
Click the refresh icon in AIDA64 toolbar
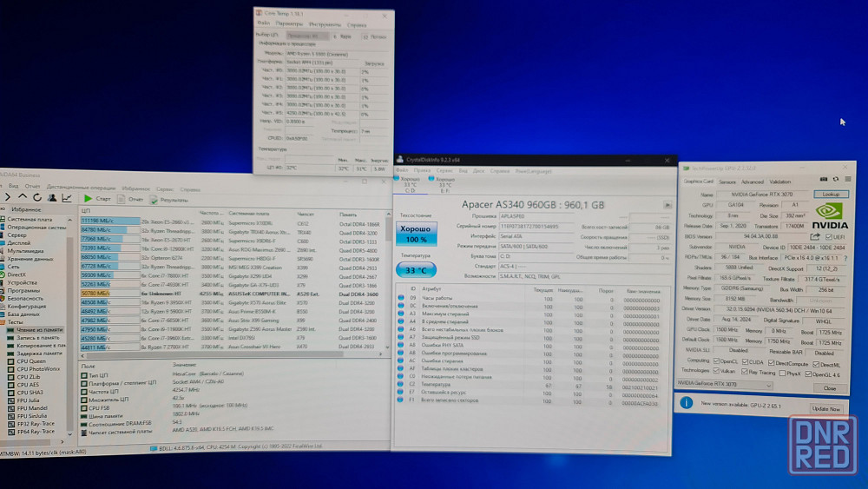[37, 197]
